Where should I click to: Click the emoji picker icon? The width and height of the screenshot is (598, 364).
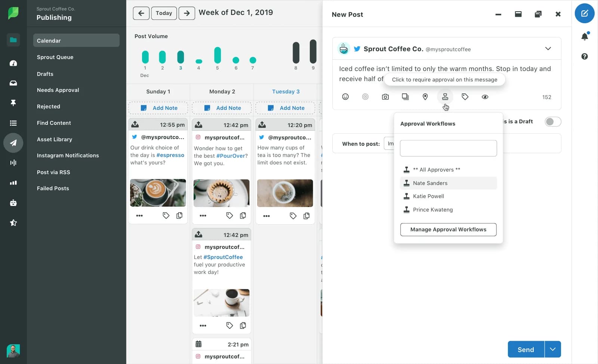(345, 97)
